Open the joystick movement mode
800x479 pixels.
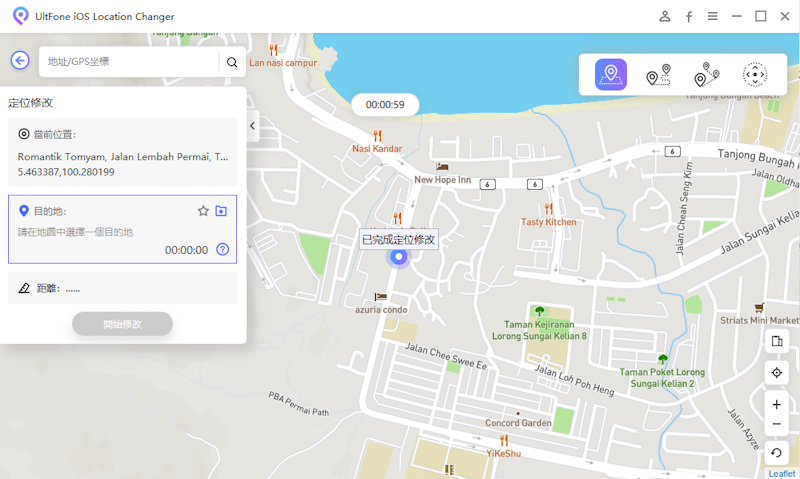(x=755, y=75)
